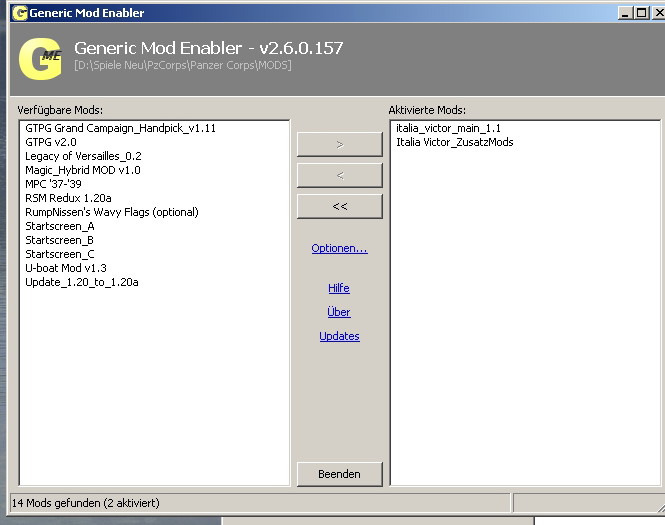Click the enable mod > button
665x525 pixels.
click(x=340, y=145)
